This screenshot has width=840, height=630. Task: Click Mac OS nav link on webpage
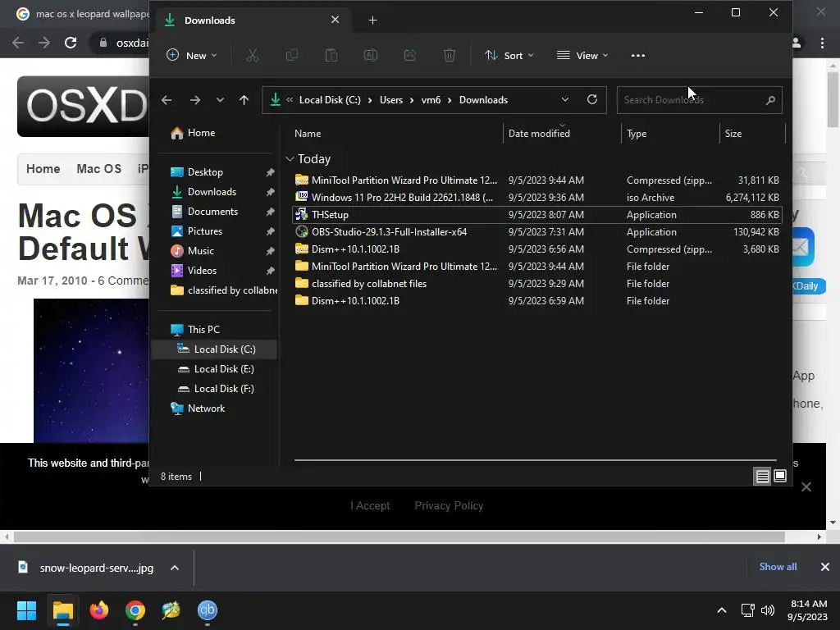(x=98, y=169)
